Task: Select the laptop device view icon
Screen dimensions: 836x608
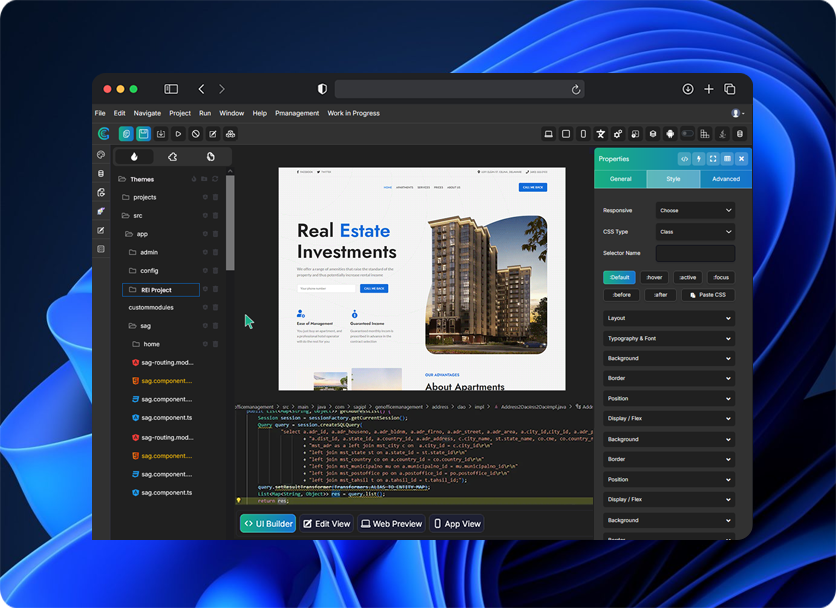Action: coord(548,134)
